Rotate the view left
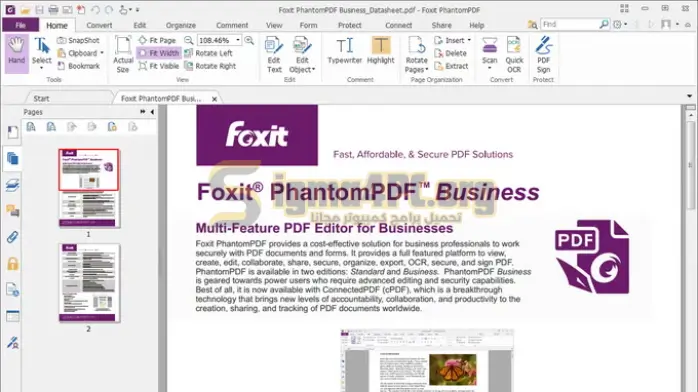This screenshot has height=392, width=698. tap(208, 53)
